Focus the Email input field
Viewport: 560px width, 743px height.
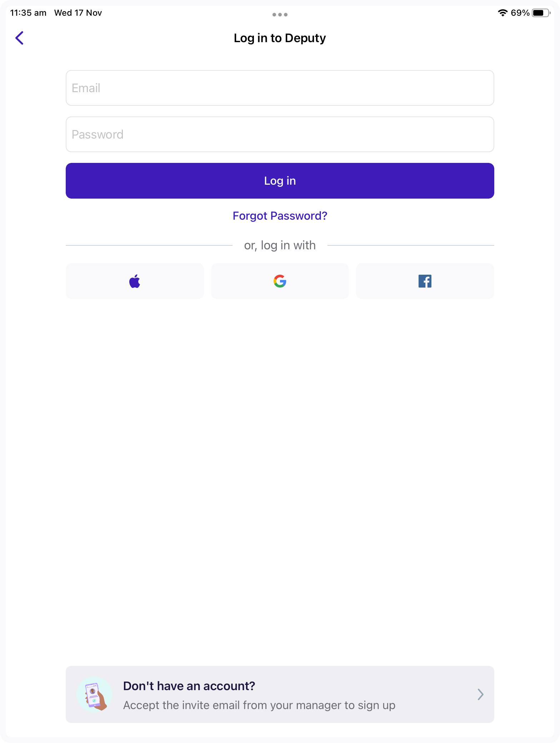coord(280,88)
